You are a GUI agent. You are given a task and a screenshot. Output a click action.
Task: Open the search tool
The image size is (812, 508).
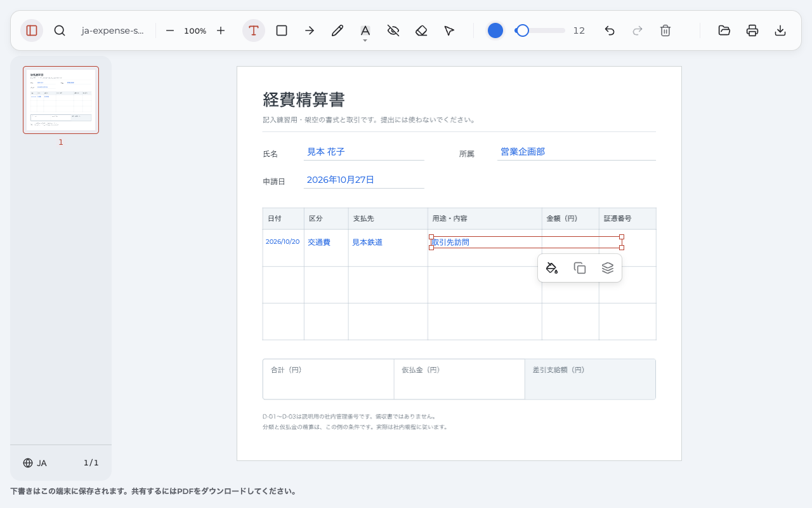(60, 30)
